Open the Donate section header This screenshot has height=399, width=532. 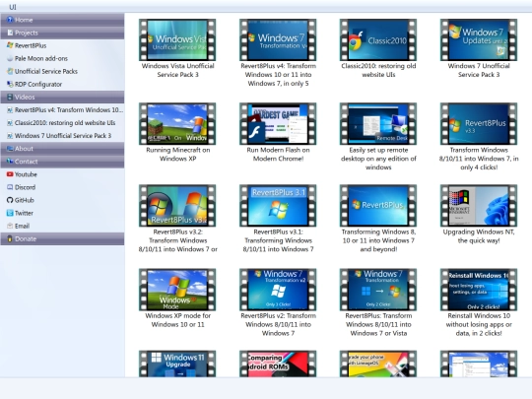pos(62,238)
